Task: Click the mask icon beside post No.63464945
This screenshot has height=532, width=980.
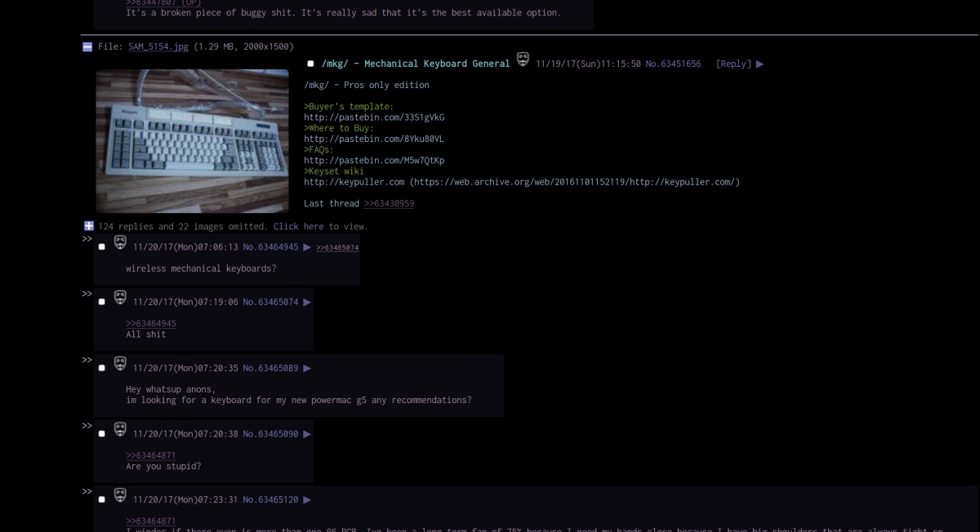Action: pyautogui.click(x=120, y=242)
